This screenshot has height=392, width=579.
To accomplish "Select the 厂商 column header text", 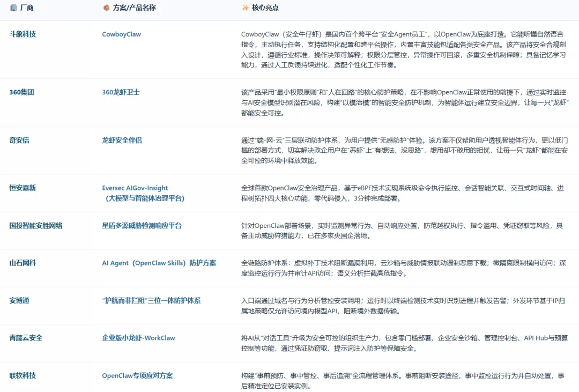I will tap(27, 8).
